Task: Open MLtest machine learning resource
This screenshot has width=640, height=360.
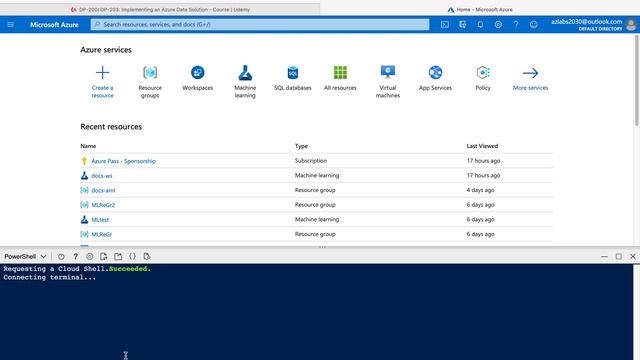Action: (100, 220)
